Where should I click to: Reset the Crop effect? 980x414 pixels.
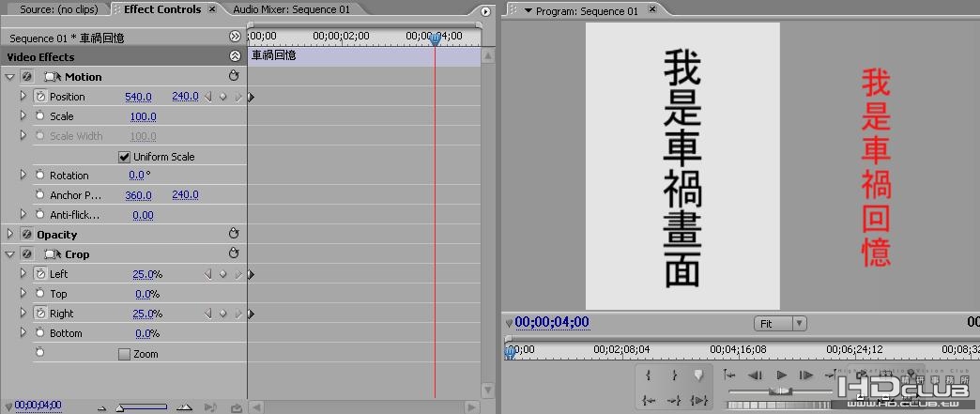click(x=235, y=253)
